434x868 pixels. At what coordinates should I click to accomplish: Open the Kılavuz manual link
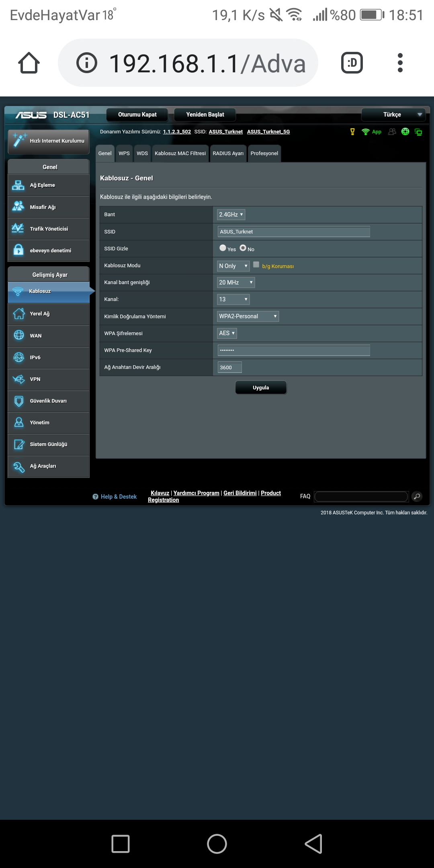pos(160,493)
